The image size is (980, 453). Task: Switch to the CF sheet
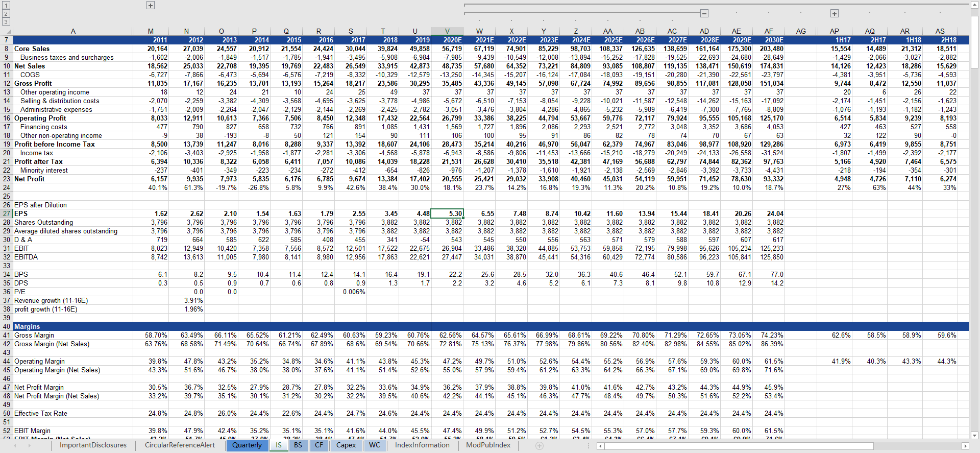click(319, 445)
